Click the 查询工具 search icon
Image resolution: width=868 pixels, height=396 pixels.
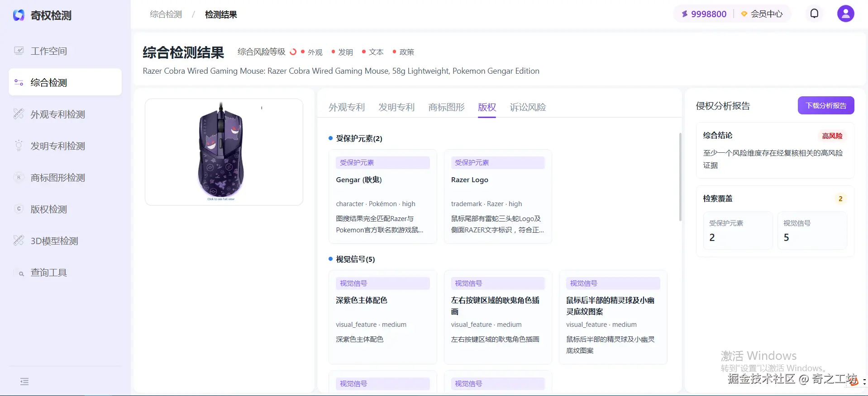tap(20, 273)
